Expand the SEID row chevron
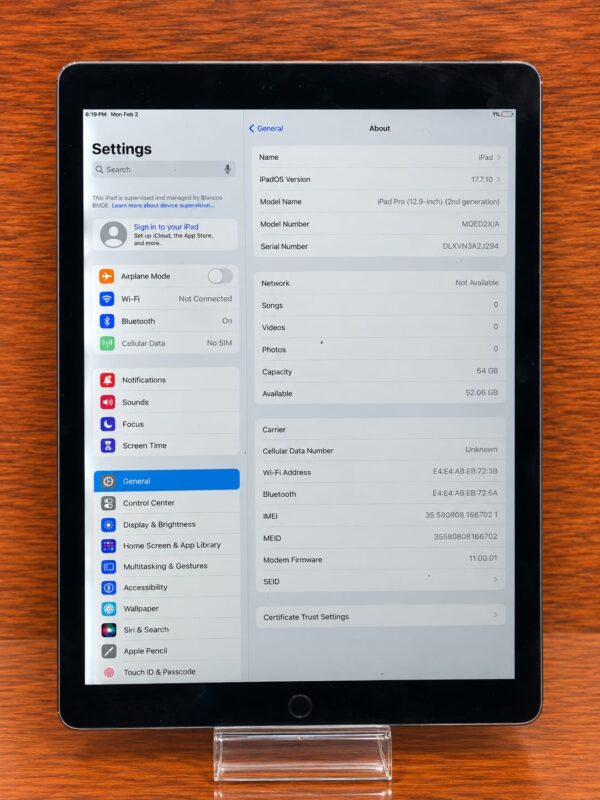This screenshot has height=800, width=600. (495, 580)
